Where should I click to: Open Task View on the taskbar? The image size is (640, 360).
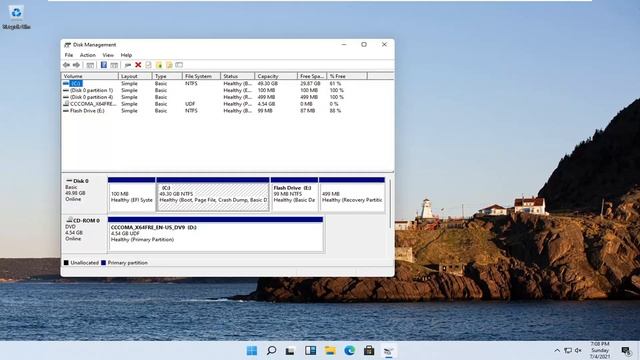click(x=290, y=351)
